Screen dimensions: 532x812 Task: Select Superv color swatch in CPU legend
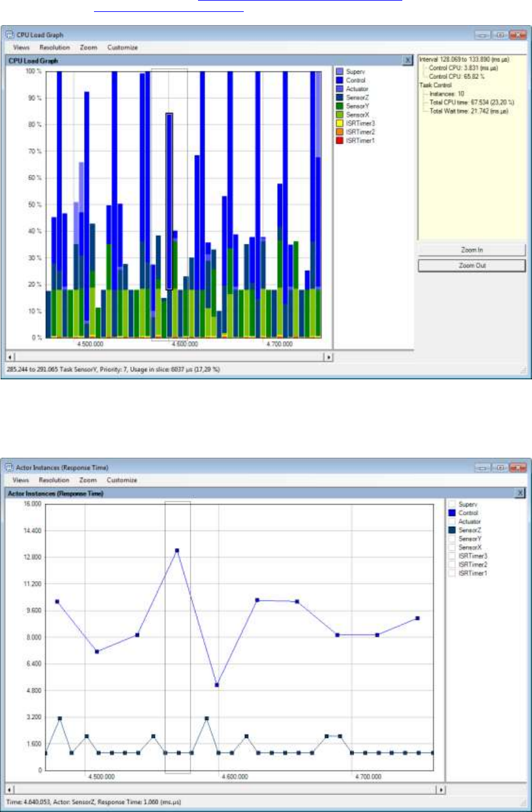click(339, 71)
